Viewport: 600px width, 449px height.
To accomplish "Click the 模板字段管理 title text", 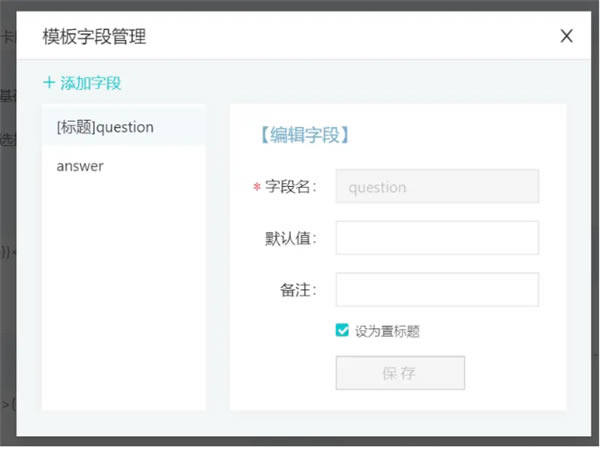I will (x=94, y=36).
